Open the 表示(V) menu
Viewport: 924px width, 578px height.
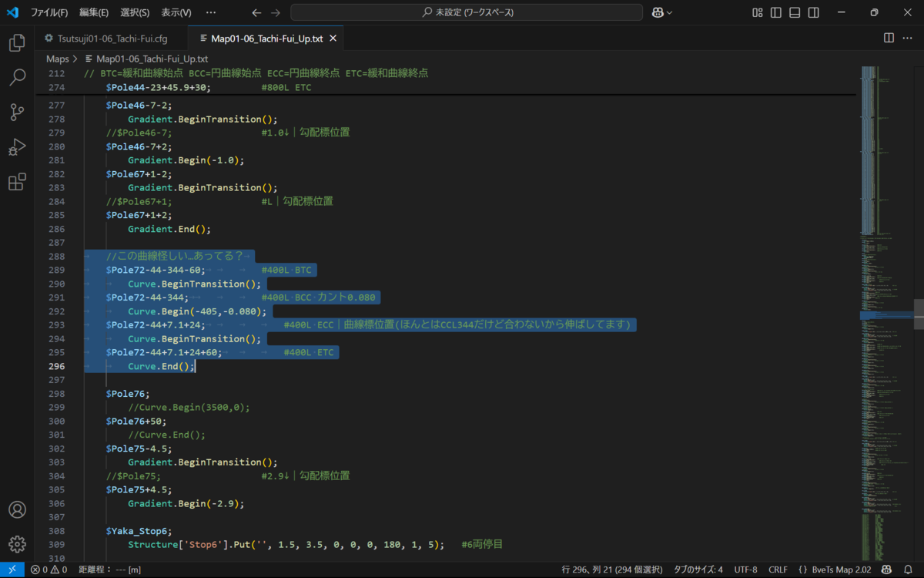tap(176, 12)
